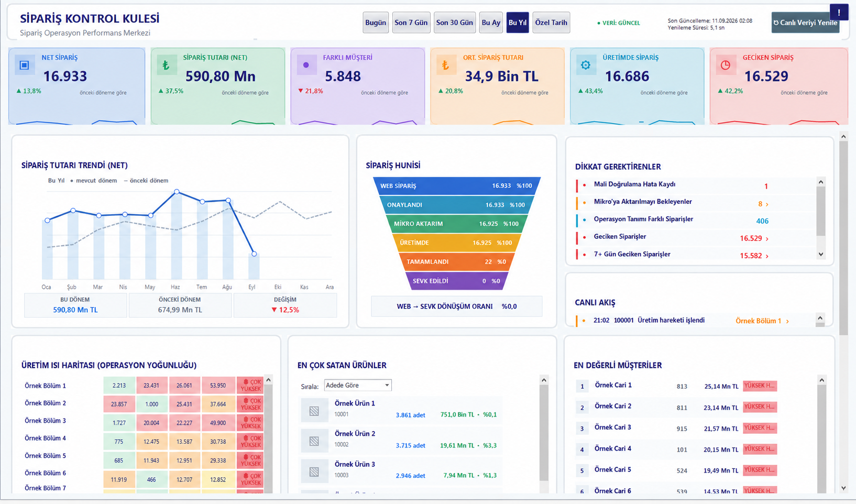The width and height of the screenshot is (856, 504).
Task: Open the 7+ Gün Geciken Siparişler chevron
Action: tap(767, 256)
